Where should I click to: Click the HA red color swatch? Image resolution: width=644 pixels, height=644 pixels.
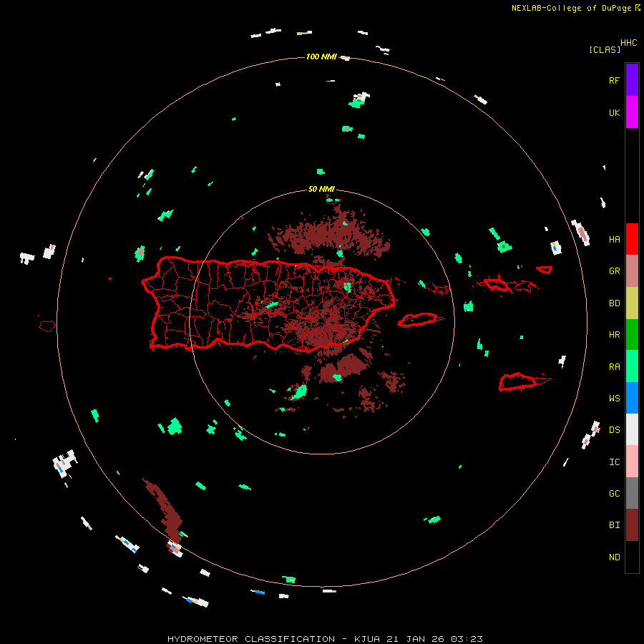click(632, 239)
